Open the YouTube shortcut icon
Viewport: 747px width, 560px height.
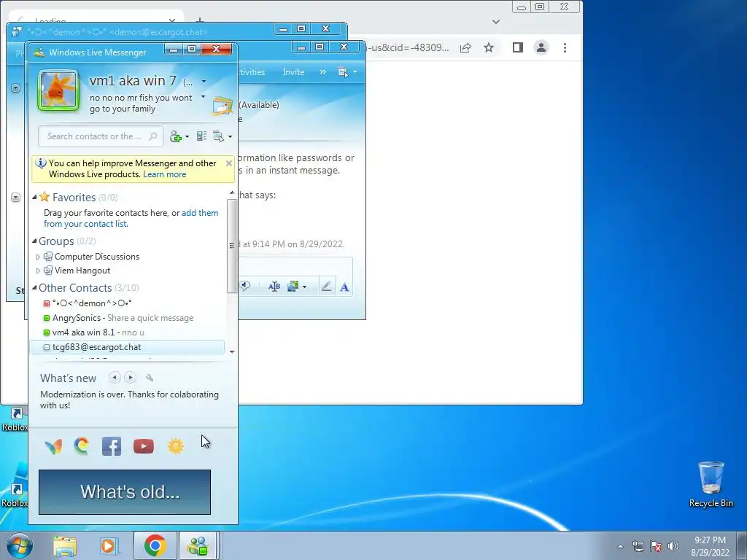tap(144, 446)
